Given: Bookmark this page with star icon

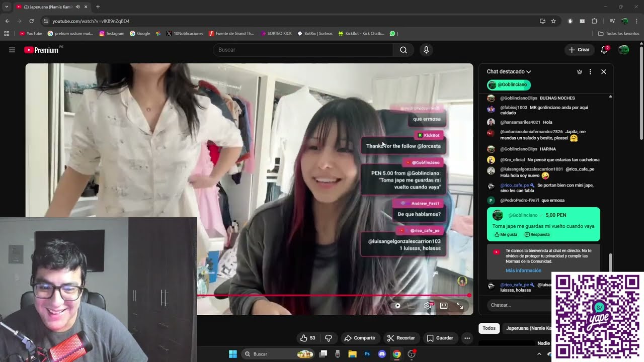Looking at the screenshot, I should (x=553, y=21).
